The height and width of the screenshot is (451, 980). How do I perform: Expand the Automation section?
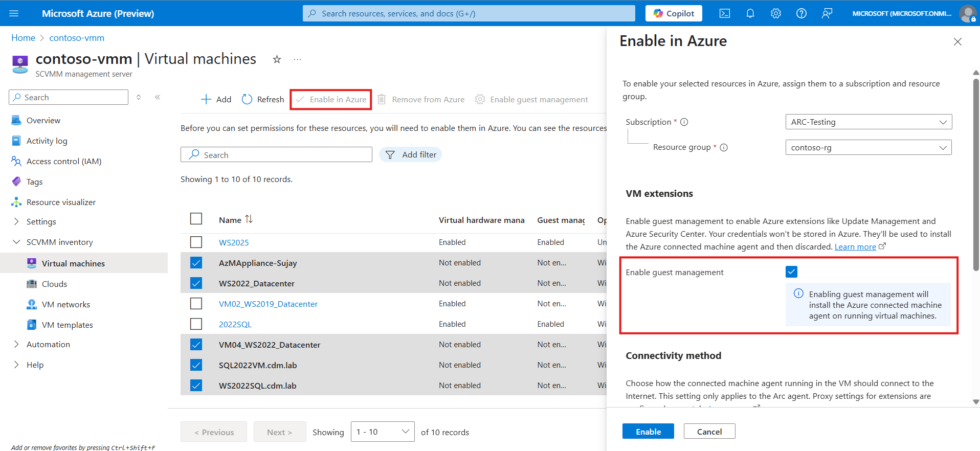point(16,344)
